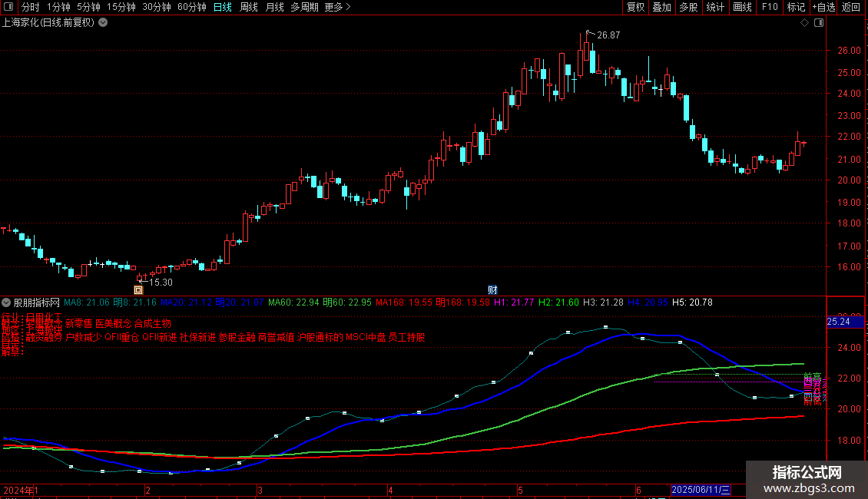
Task: Click the 明60: 22.95 indicator value
Action: (347, 302)
